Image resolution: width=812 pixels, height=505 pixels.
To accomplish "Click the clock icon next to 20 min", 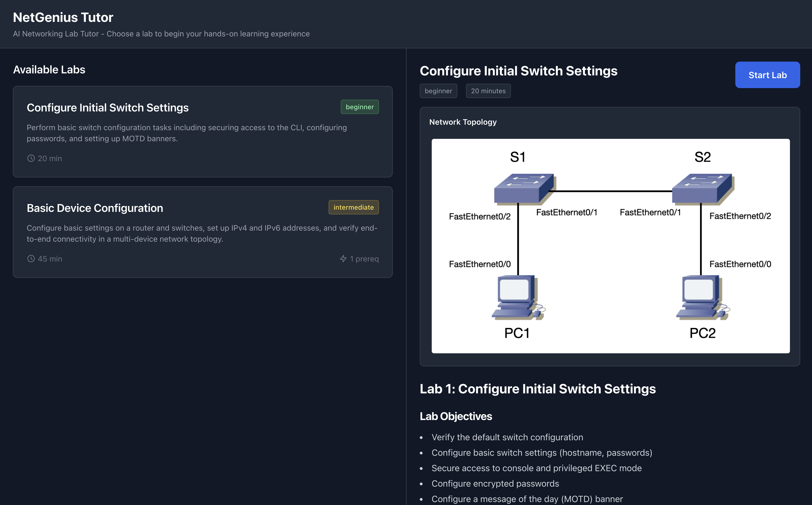I will coord(31,158).
